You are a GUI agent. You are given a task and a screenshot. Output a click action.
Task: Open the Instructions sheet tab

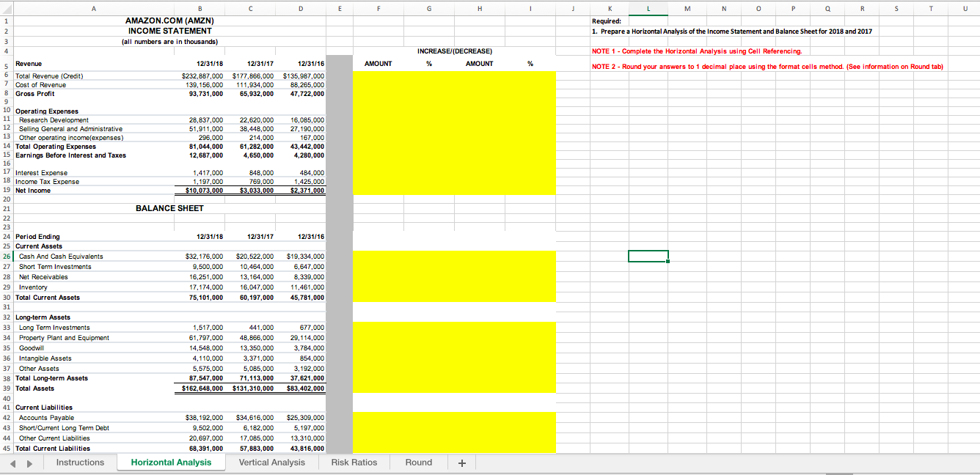click(x=80, y=462)
